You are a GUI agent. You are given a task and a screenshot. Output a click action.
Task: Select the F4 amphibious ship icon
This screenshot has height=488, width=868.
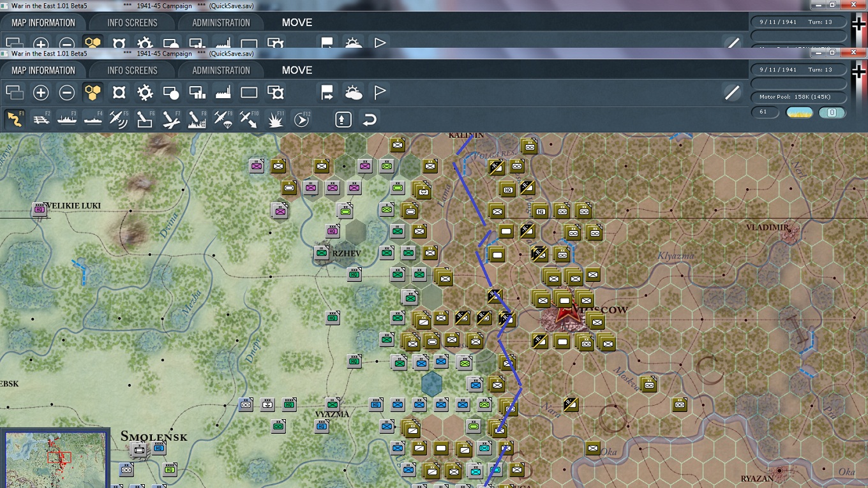(x=93, y=119)
